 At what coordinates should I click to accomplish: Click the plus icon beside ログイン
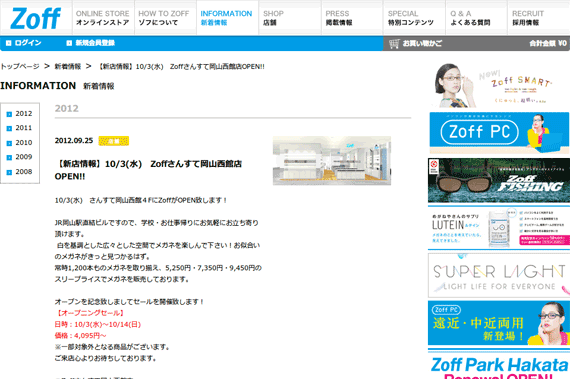(x=8, y=43)
